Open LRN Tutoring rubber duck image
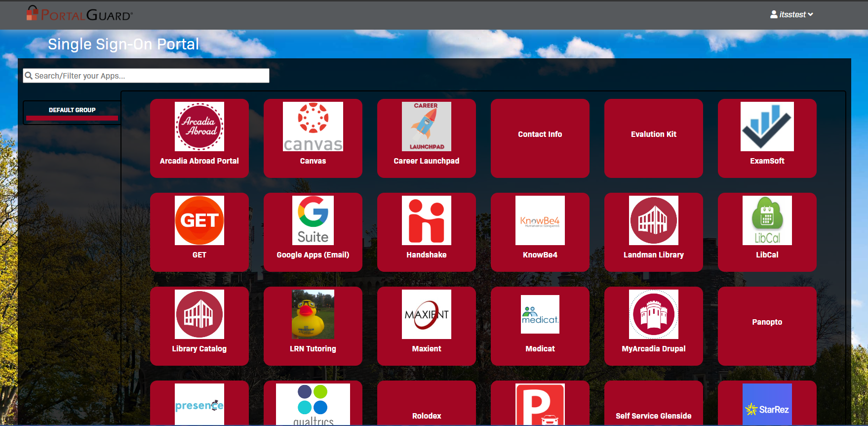868x426 pixels. [x=313, y=314]
